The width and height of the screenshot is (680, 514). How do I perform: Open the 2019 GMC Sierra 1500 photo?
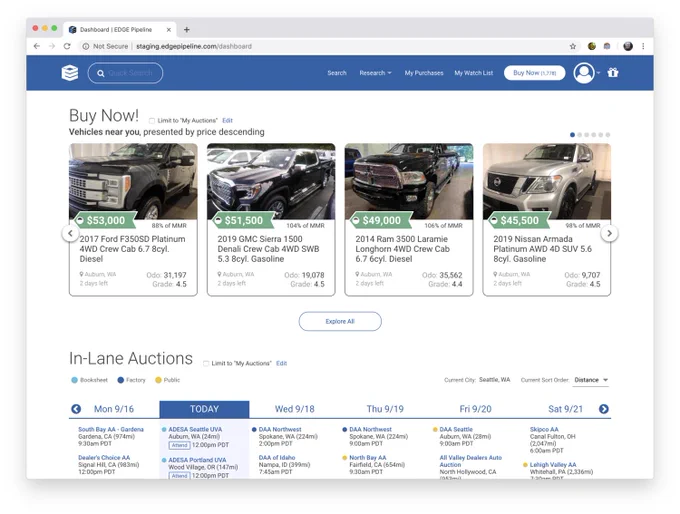pyautogui.click(x=271, y=181)
